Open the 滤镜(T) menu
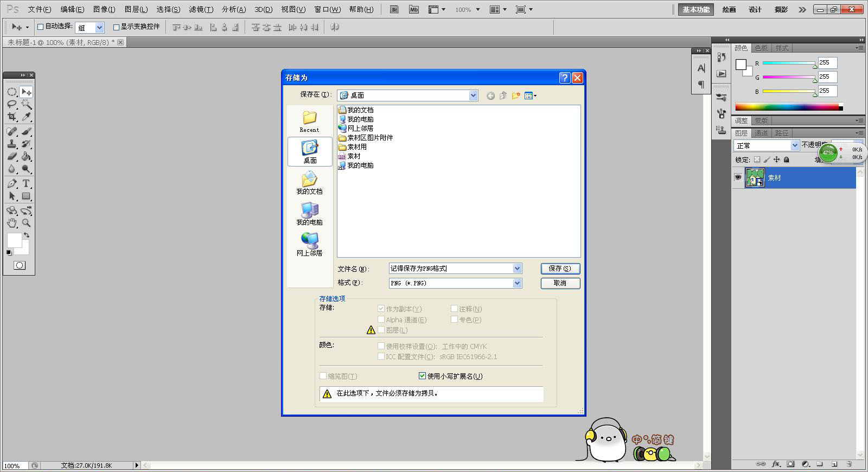The height and width of the screenshot is (472, 868). (201, 9)
